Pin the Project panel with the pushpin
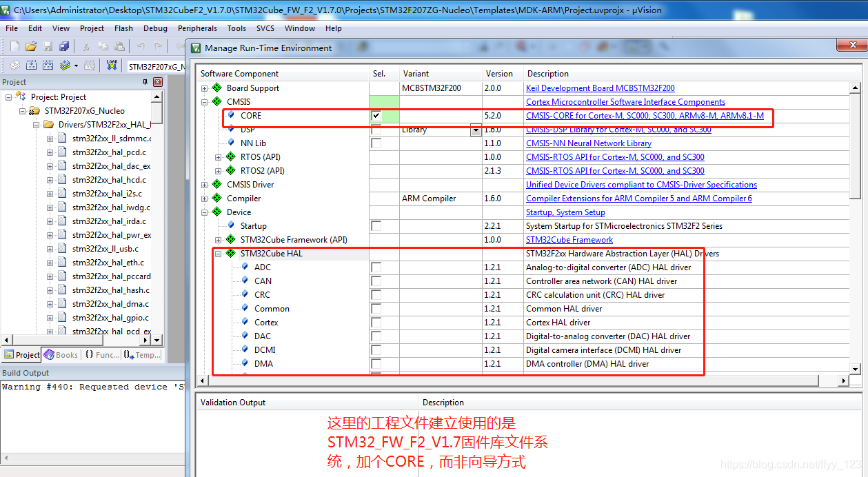 coord(145,82)
